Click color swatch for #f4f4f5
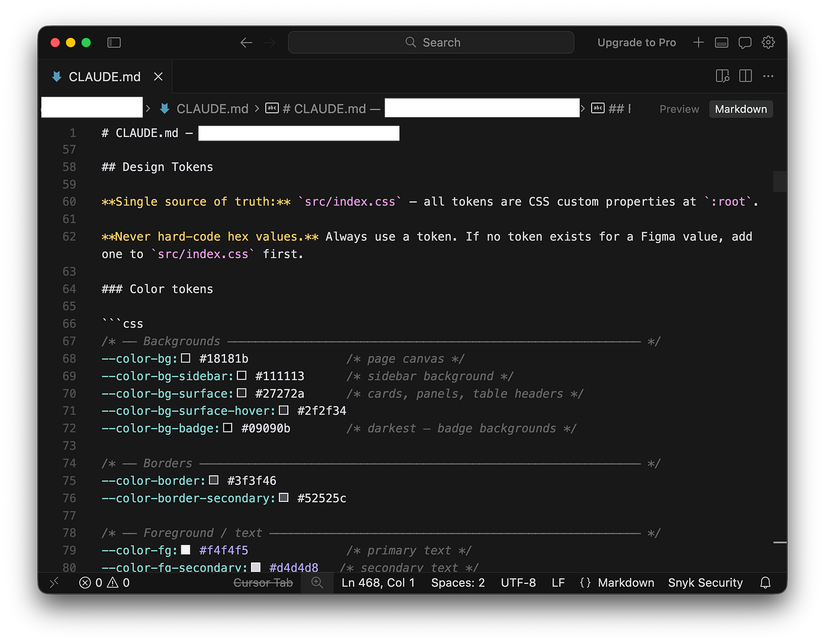Image resolution: width=825 pixels, height=644 pixels. coord(185,550)
